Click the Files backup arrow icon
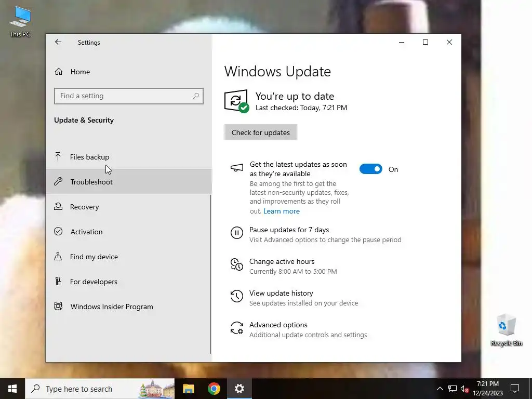The width and height of the screenshot is (532, 399). [x=58, y=156]
